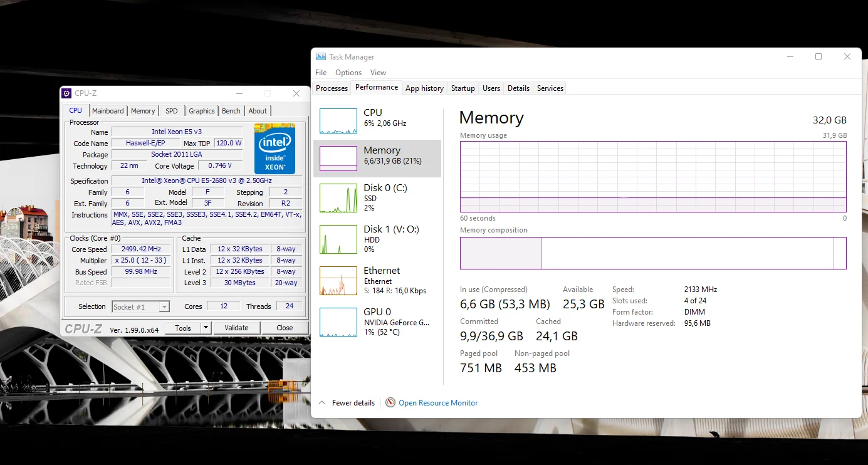
Task: Click the Technology 22 nm value
Action: 129,166
